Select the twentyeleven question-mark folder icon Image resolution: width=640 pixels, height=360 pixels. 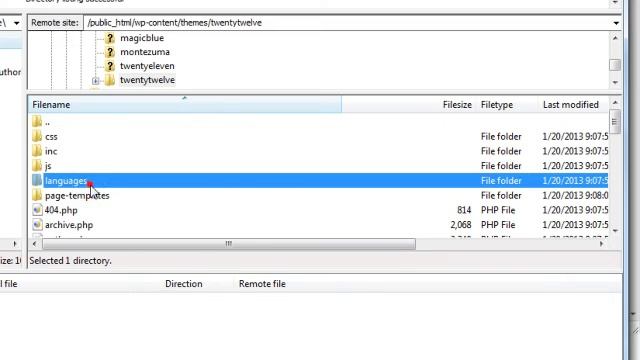(110, 66)
